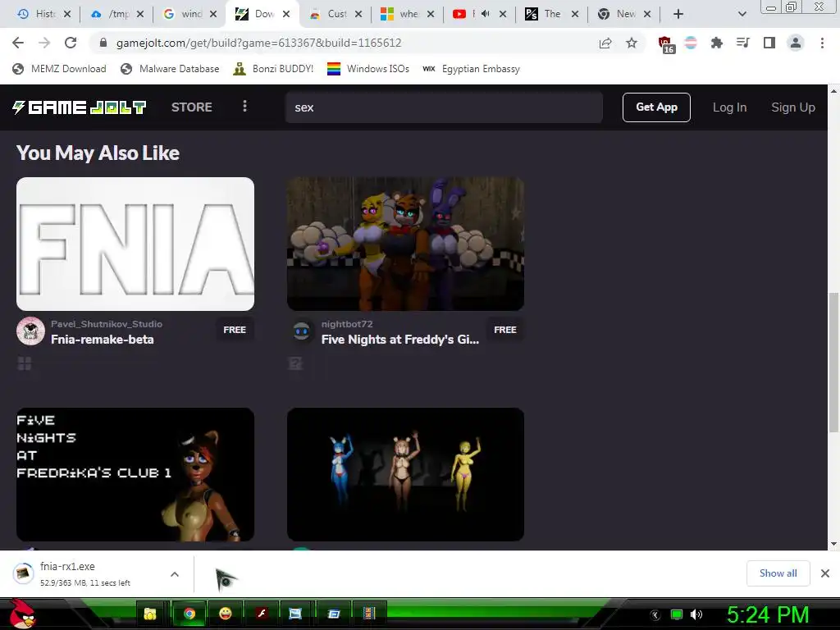Click the address bar URL
The width and height of the screenshot is (840, 630).
258,43
